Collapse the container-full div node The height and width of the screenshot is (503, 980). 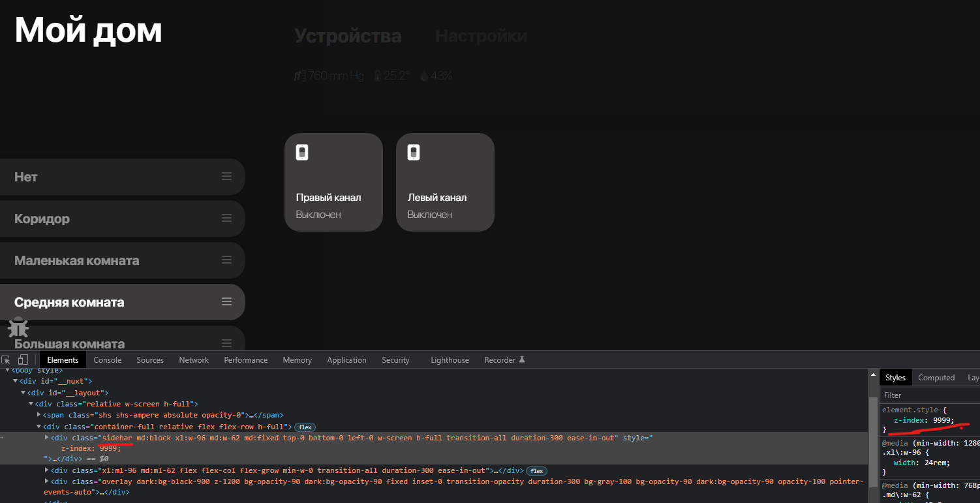[38, 426]
